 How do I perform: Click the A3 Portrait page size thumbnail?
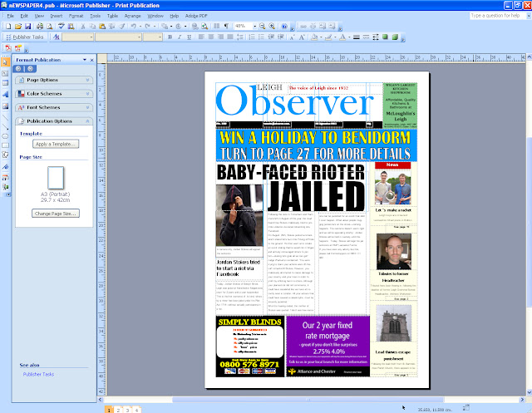click(56, 178)
